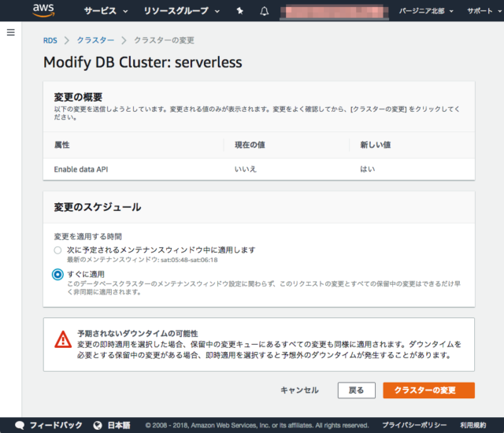
Task: Open the blurred account name menu
Action: [334, 12]
